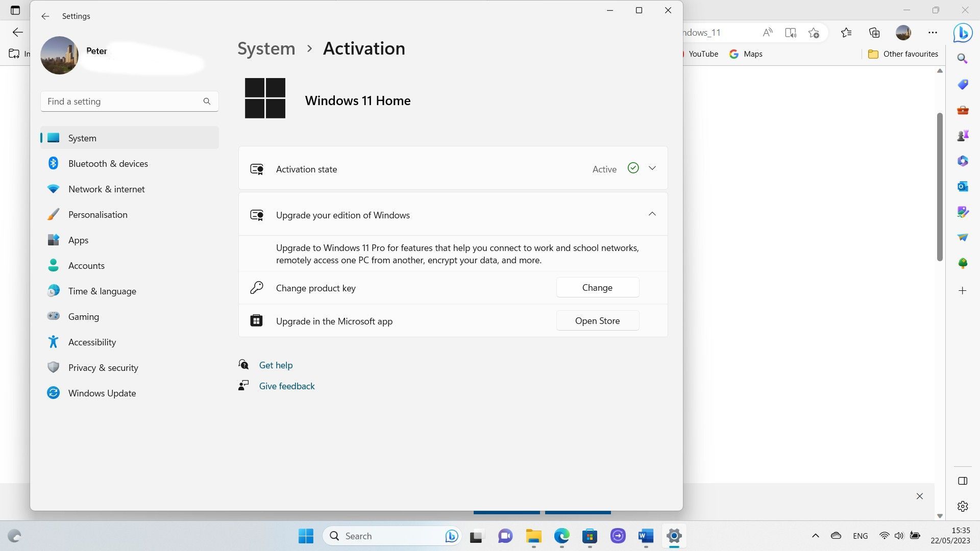Screen dimensions: 980x551
Task: Collapse Upgrade your edition of Windows section
Action: coord(652,214)
